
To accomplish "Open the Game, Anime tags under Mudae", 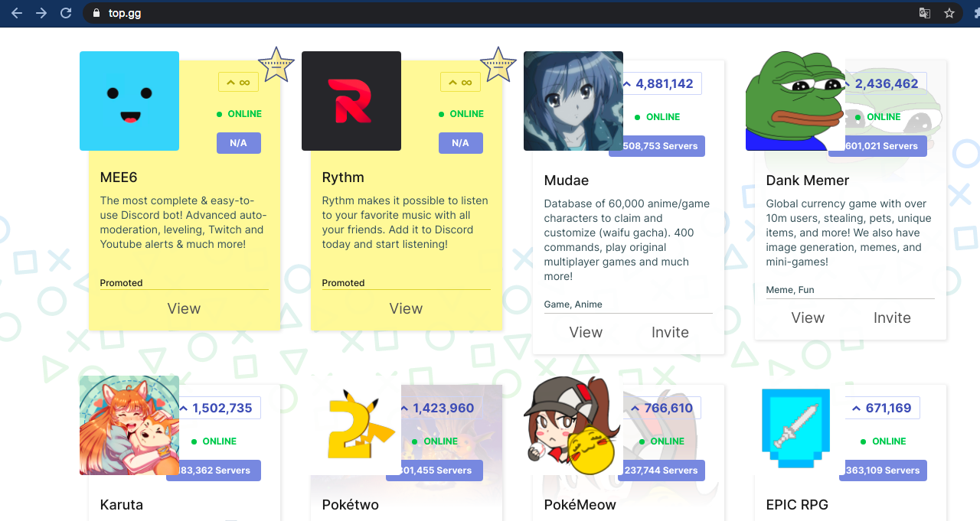I will [x=573, y=304].
